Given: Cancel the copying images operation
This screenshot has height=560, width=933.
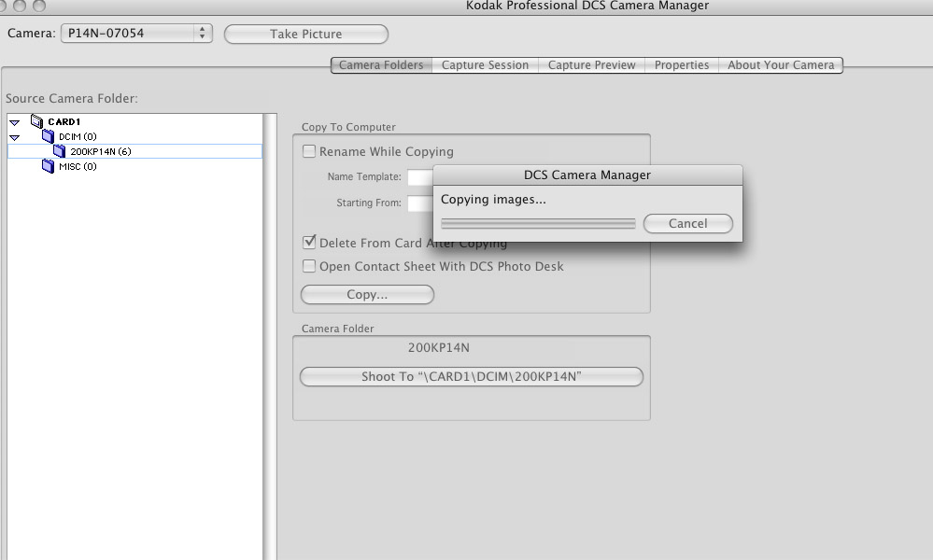Looking at the screenshot, I should pos(688,223).
